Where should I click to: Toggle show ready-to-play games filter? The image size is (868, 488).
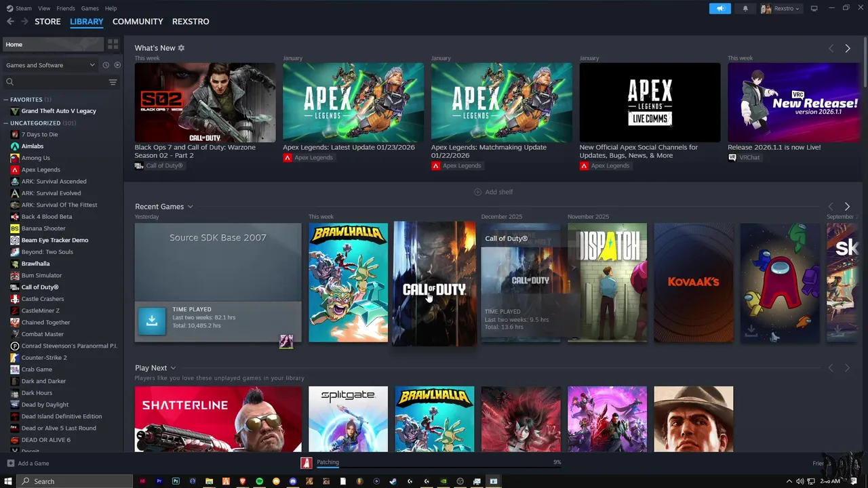pyautogui.click(x=117, y=65)
